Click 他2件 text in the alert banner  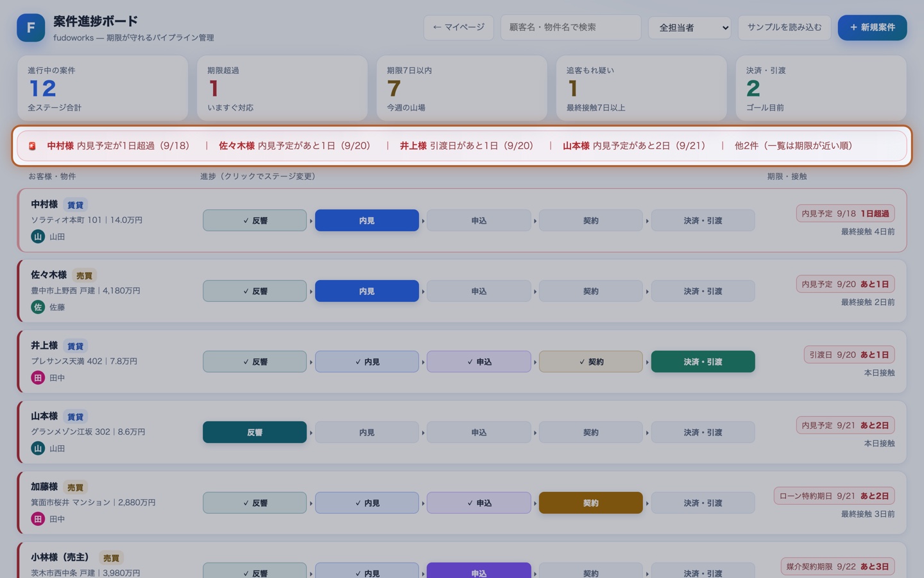click(794, 146)
